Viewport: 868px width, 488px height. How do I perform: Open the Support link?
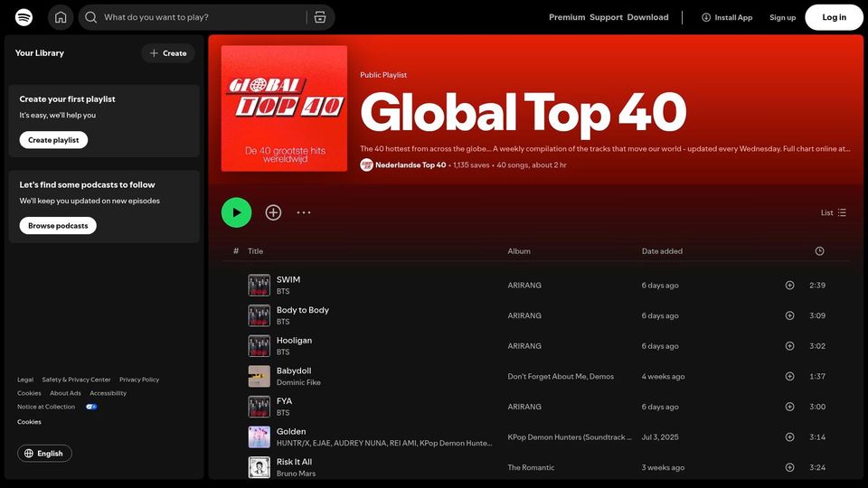[606, 17]
